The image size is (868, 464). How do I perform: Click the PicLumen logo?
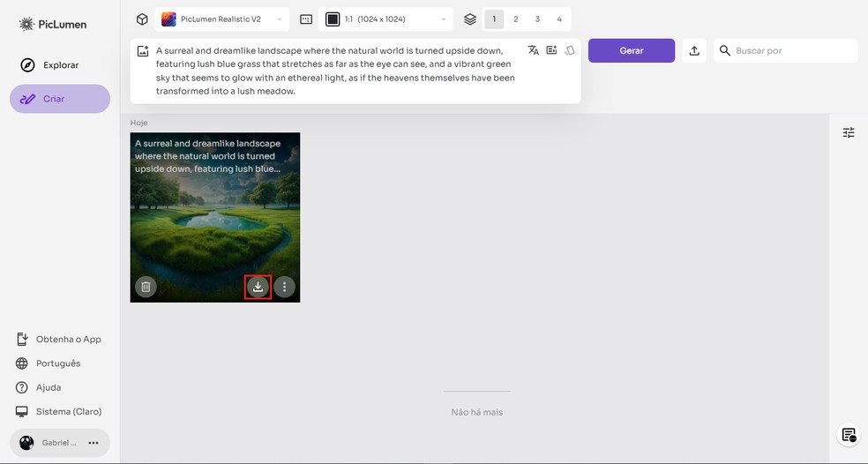(x=53, y=24)
